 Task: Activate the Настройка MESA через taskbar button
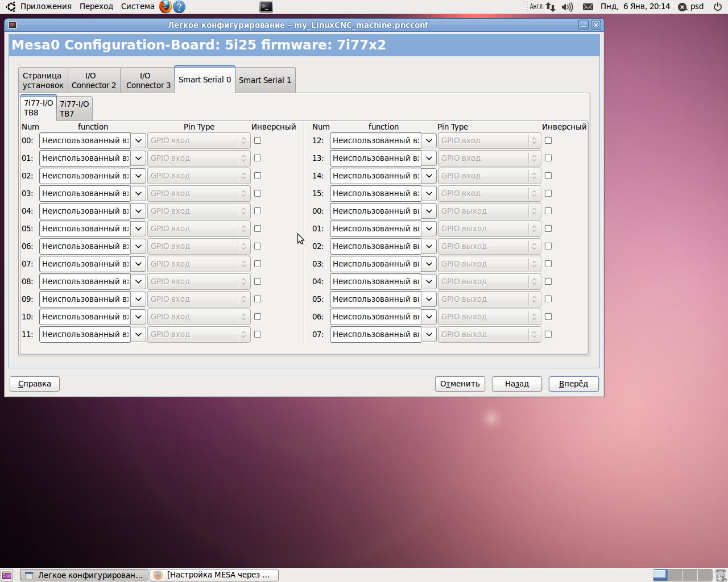(x=214, y=575)
